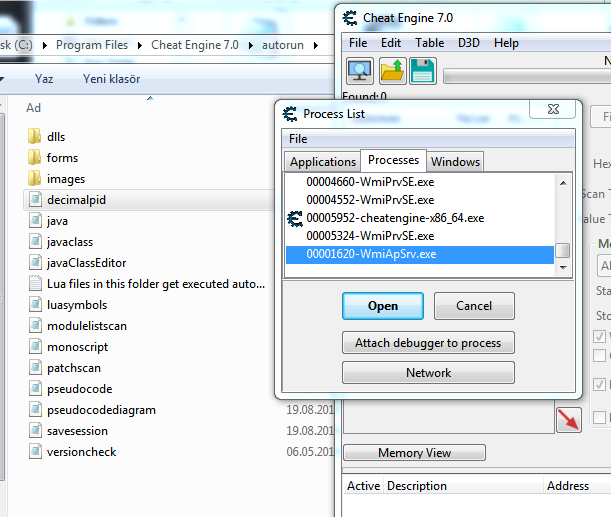This screenshot has height=517, width=611.
Task: Expand the arrow after Program Files in path
Action: 140,46
